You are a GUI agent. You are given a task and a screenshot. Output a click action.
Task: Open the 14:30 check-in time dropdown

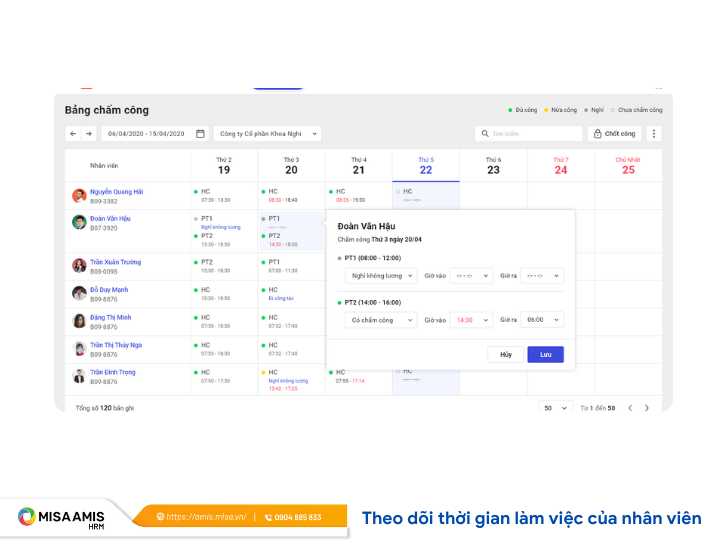click(471, 320)
